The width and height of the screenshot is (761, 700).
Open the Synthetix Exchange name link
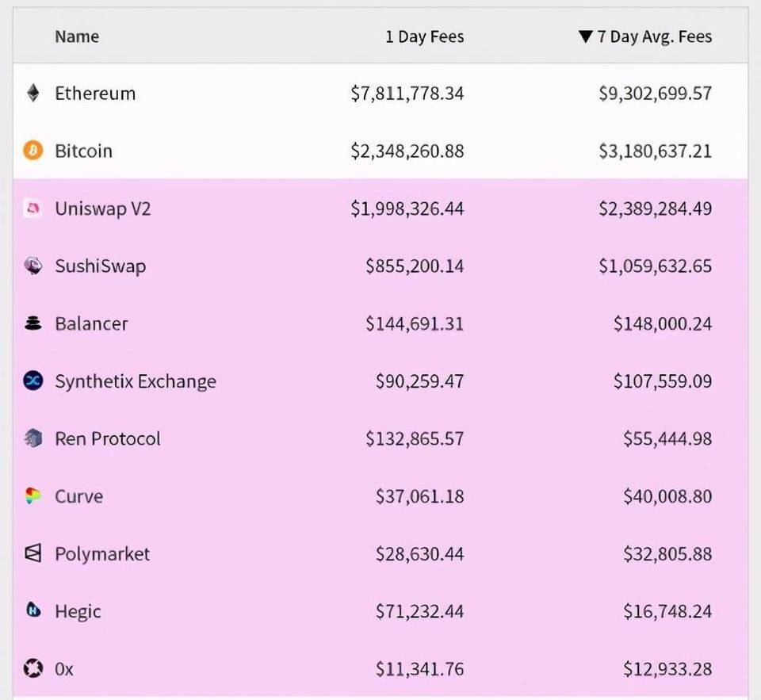[136, 381]
